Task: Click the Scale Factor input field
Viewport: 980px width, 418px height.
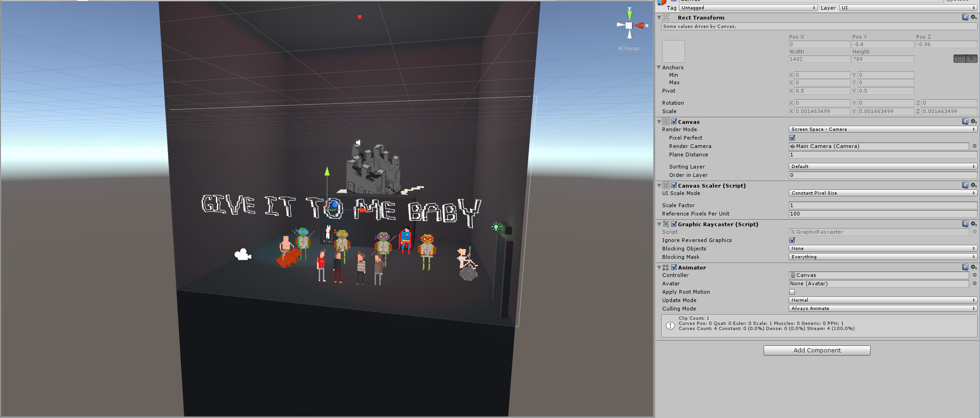Action: 883,205
